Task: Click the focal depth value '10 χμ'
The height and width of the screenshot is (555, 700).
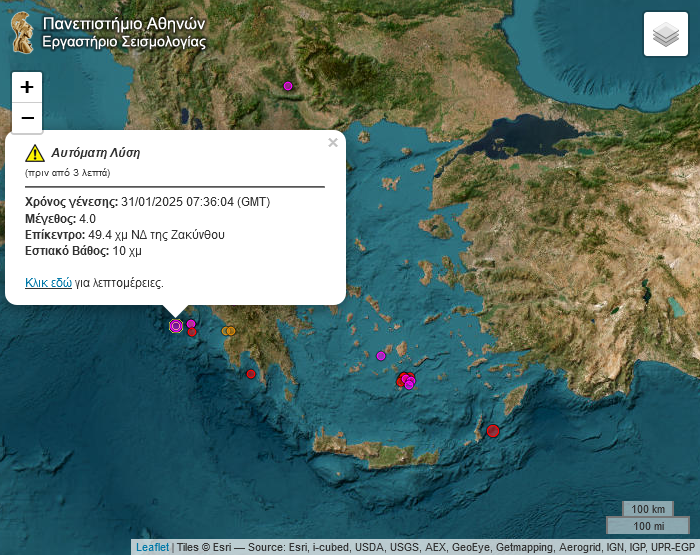Action: (127, 251)
